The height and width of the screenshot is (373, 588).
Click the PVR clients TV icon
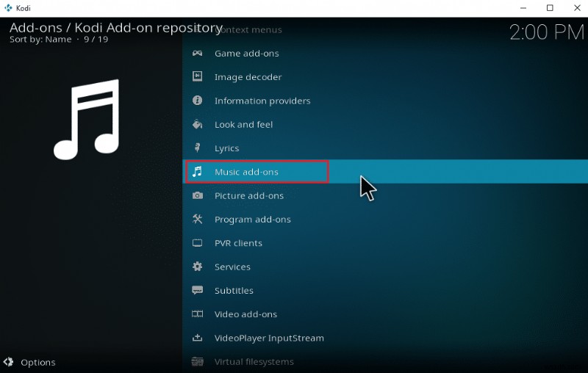(197, 243)
